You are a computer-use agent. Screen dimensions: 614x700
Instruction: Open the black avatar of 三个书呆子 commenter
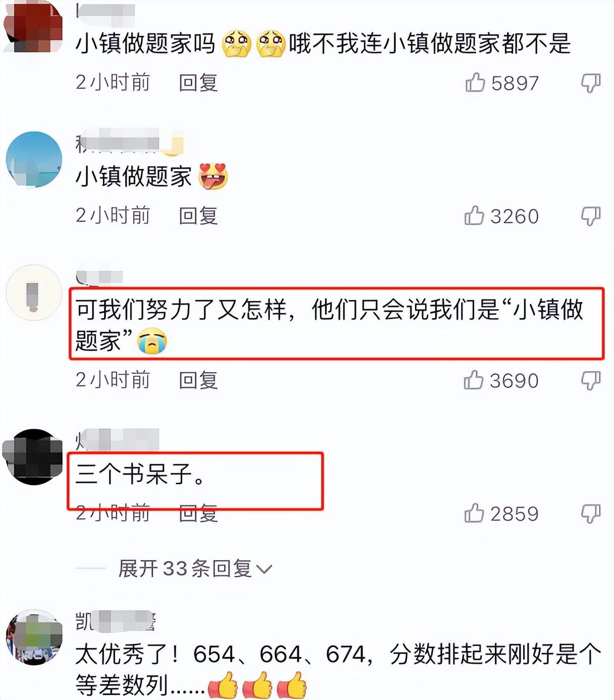[x=34, y=457]
